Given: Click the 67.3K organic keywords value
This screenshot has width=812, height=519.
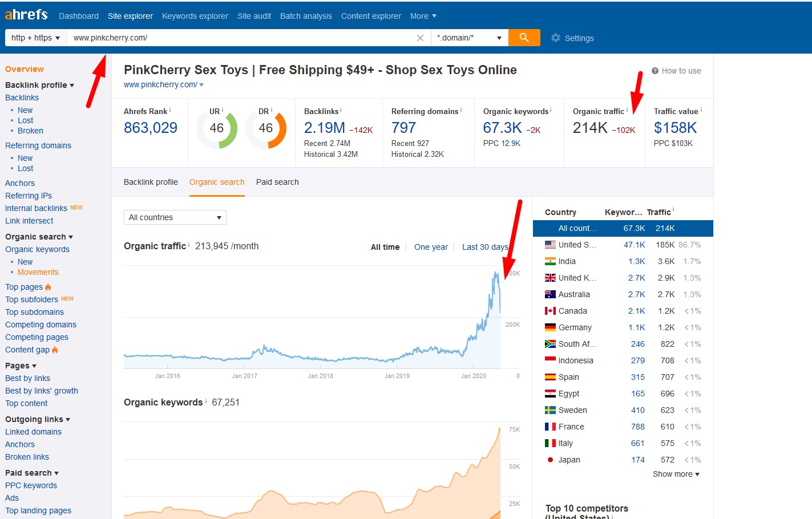Looking at the screenshot, I should point(502,128).
